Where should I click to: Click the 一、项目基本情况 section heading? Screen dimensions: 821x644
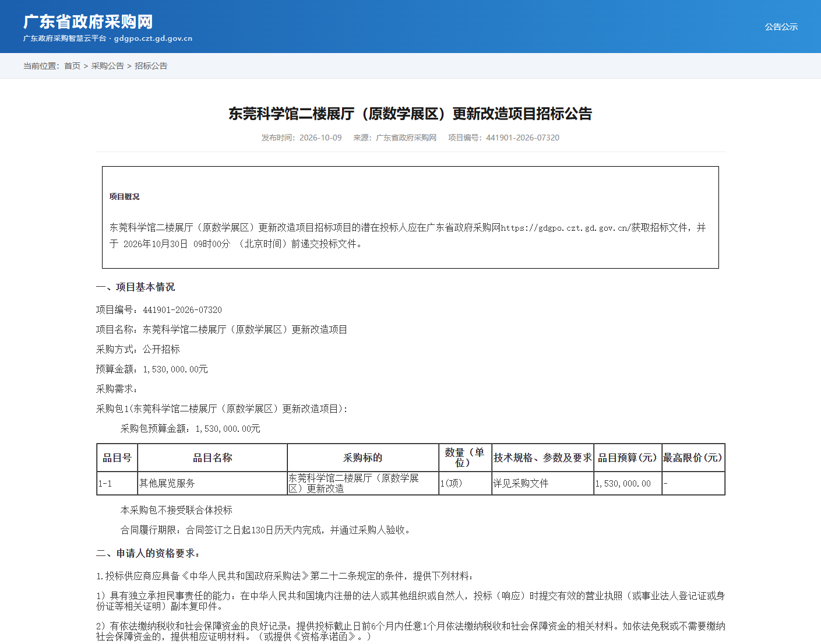click(136, 287)
